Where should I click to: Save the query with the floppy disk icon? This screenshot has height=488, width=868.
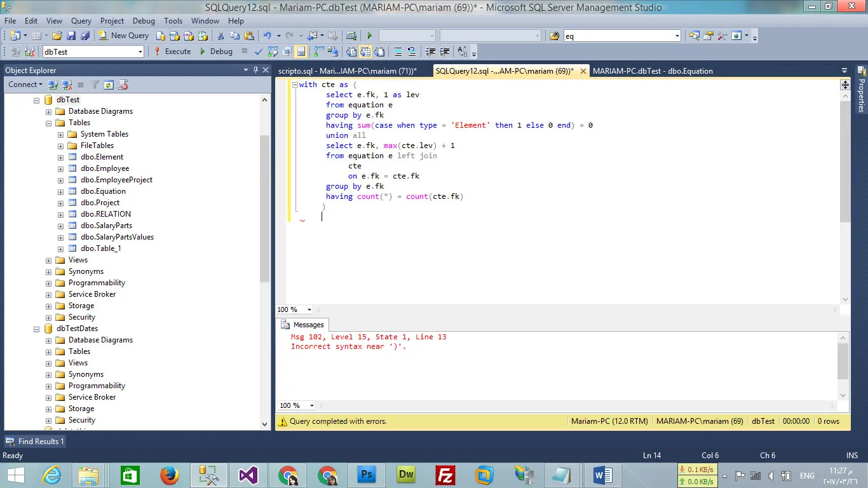point(71,36)
